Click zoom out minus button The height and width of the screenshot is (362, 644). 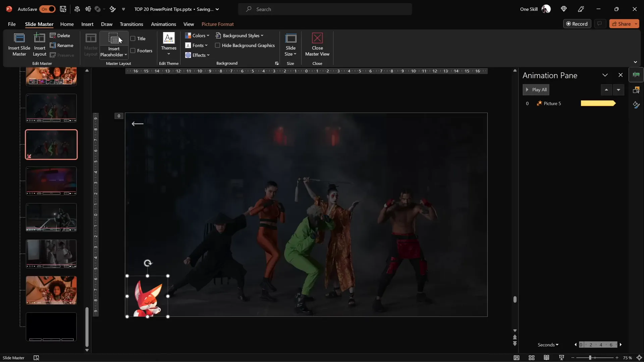pos(573,358)
